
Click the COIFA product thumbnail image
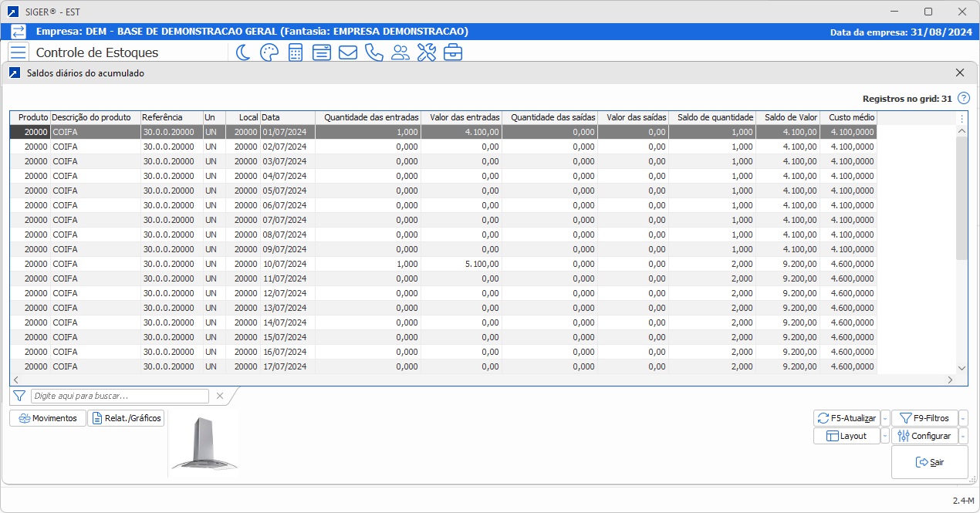point(204,444)
